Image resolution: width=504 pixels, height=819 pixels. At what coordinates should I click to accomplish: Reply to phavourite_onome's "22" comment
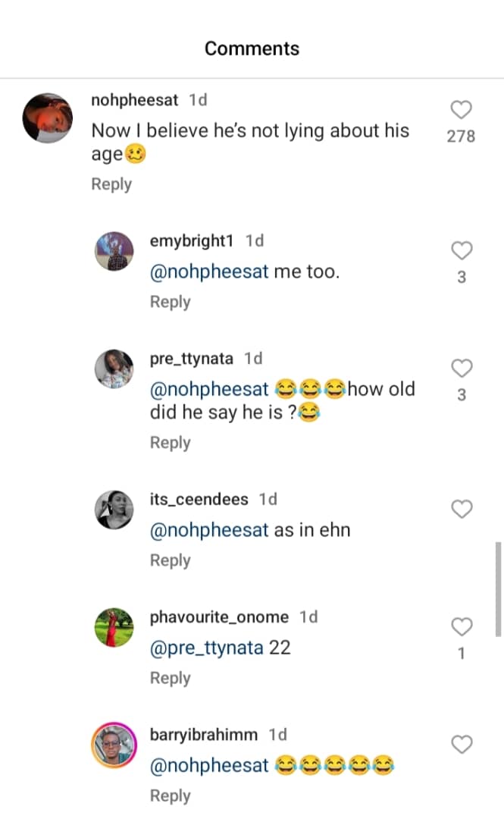tap(170, 678)
